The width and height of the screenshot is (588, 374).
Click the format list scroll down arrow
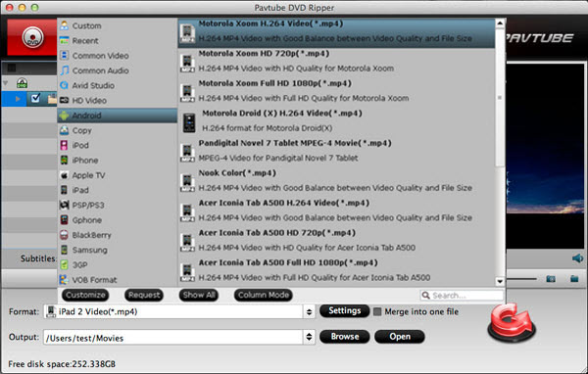click(500, 281)
